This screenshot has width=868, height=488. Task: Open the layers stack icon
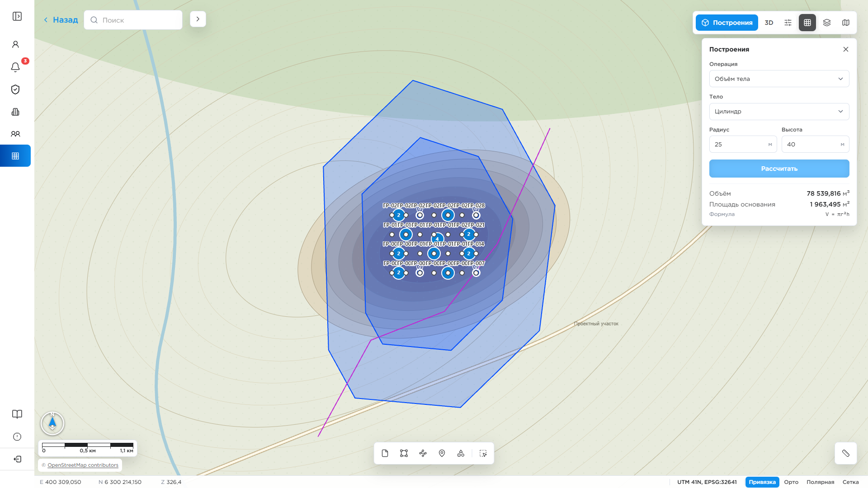[x=827, y=23]
